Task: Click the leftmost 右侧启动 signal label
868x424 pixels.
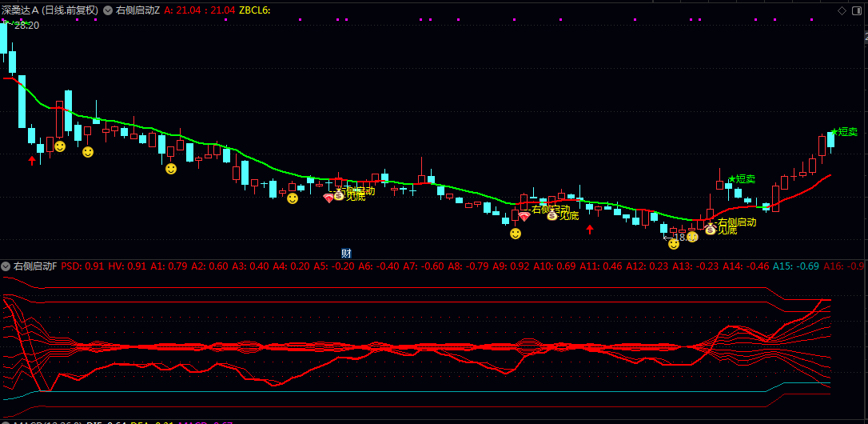Action: (x=357, y=190)
